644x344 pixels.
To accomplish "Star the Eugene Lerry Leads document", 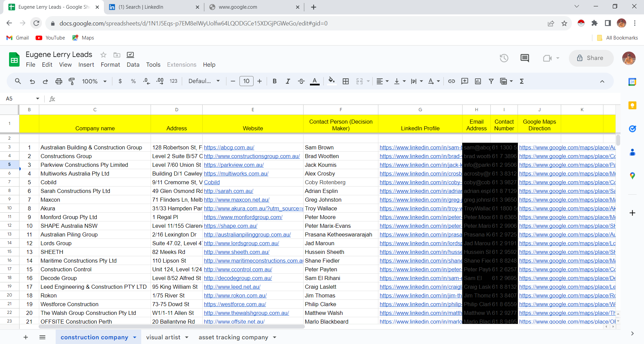I will pos(103,55).
